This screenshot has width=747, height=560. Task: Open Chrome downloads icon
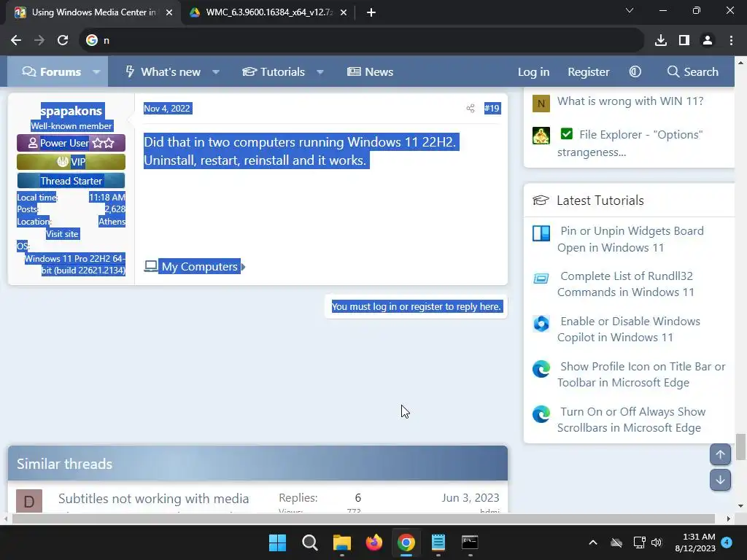click(x=661, y=41)
